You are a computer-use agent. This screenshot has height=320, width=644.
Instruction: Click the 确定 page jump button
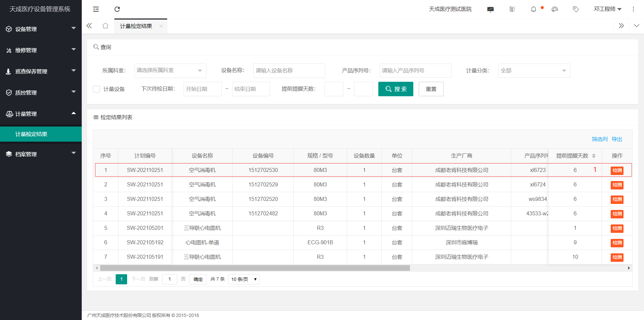point(198,279)
